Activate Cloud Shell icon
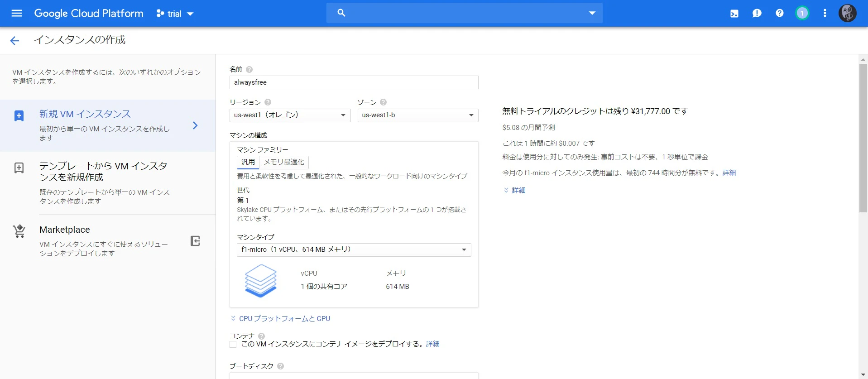868x379 pixels. click(x=734, y=14)
